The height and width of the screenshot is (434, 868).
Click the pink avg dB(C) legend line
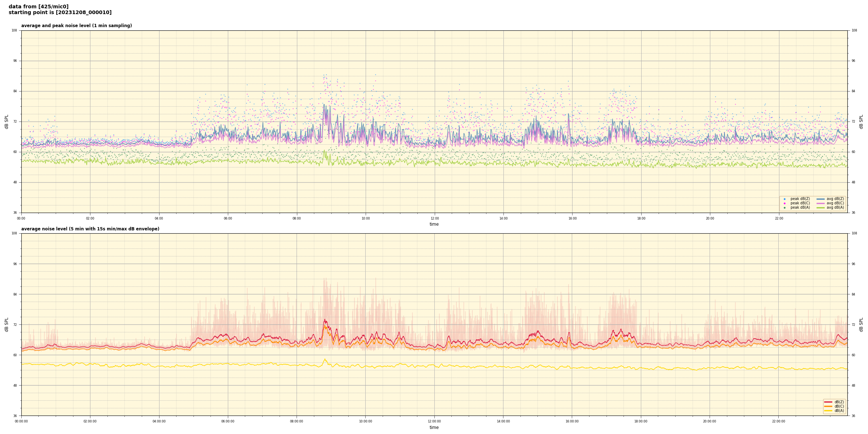[x=821, y=203]
